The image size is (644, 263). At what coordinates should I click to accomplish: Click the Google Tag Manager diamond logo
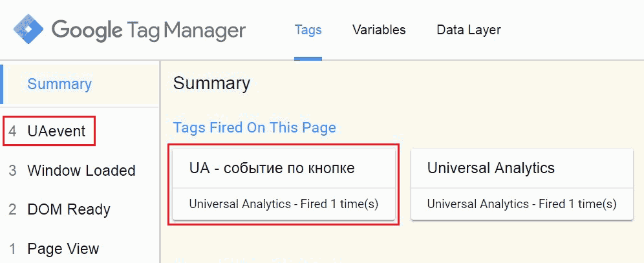tap(28, 28)
